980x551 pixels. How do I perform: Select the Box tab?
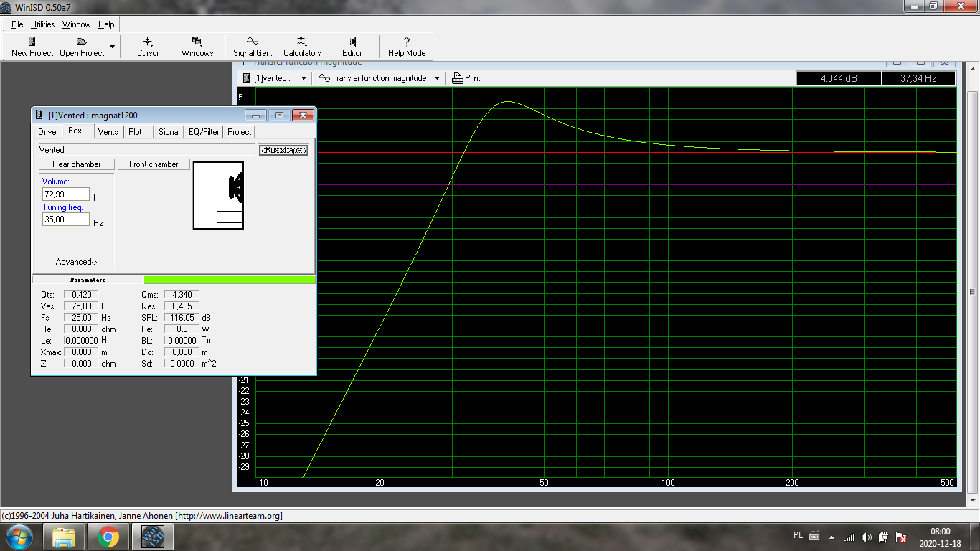point(75,131)
